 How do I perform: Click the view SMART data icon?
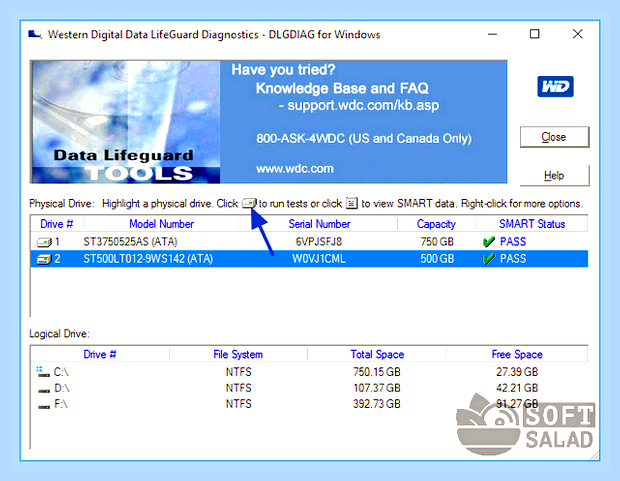tap(352, 203)
